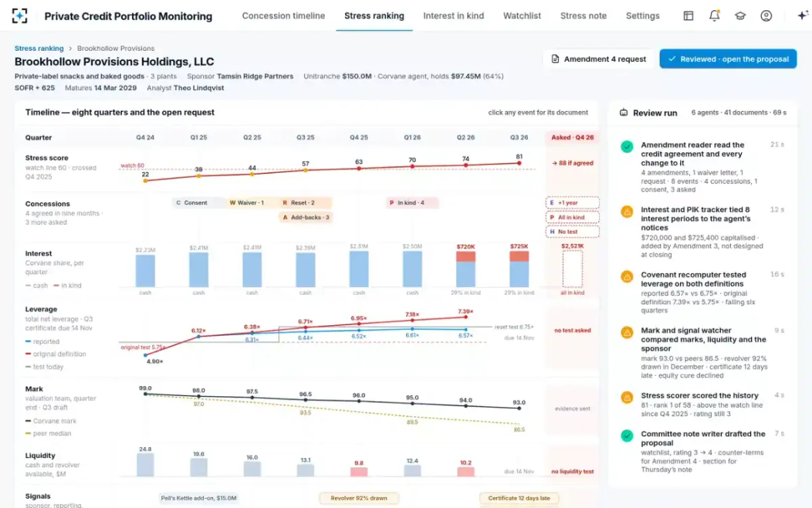Click the 24.8 liquidity bar
Screen dimensions: 812x508
145,465
